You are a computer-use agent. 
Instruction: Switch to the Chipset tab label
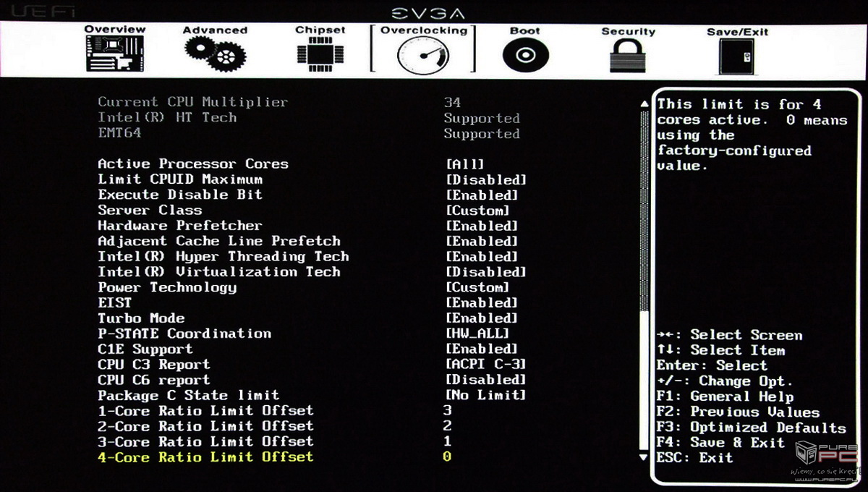[320, 30]
